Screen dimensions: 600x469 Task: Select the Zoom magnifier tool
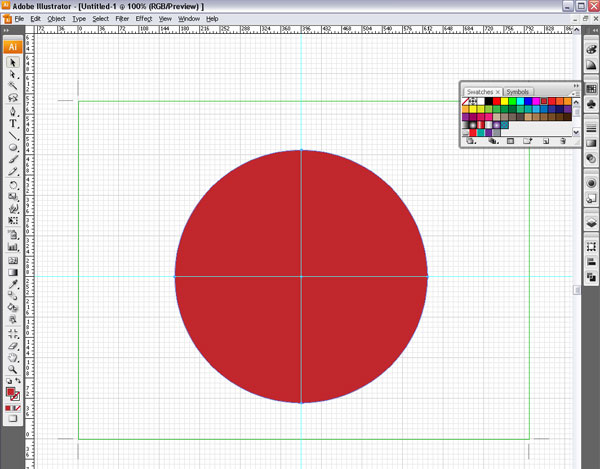13,369
